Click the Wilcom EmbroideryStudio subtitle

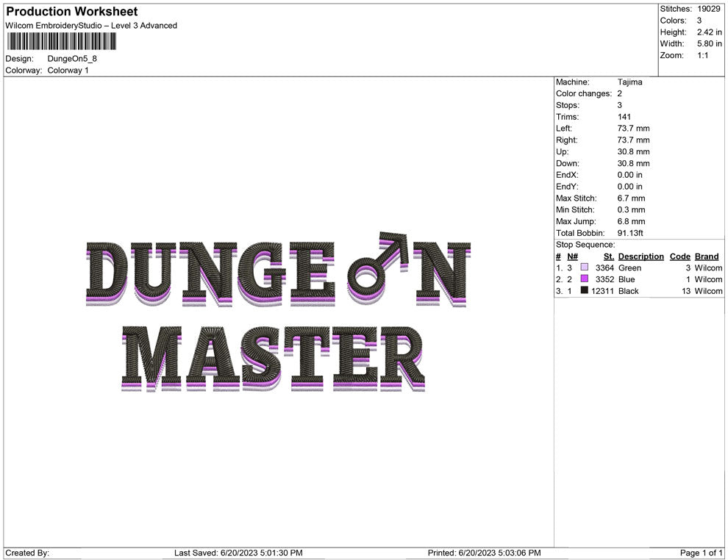point(91,26)
